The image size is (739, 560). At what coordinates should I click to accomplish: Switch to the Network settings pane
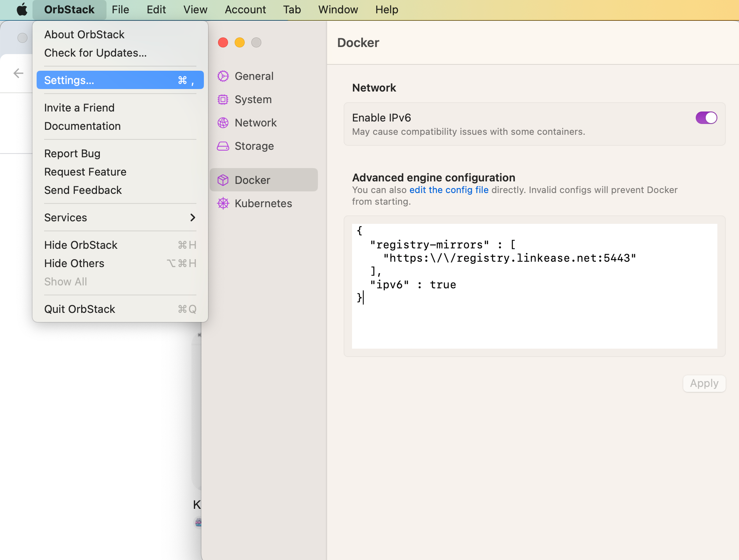point(264,123)
